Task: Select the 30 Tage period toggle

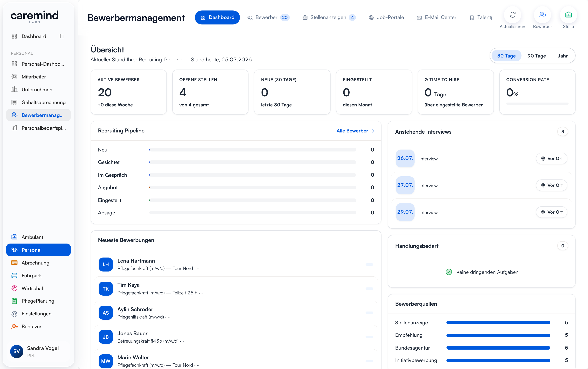Action: pos(506,56)
